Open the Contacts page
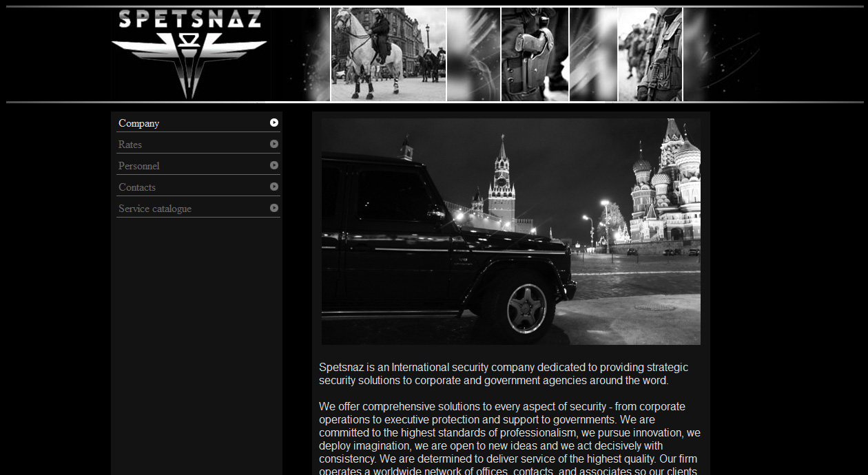The image size is (868, 475). [x=136, y=187]
